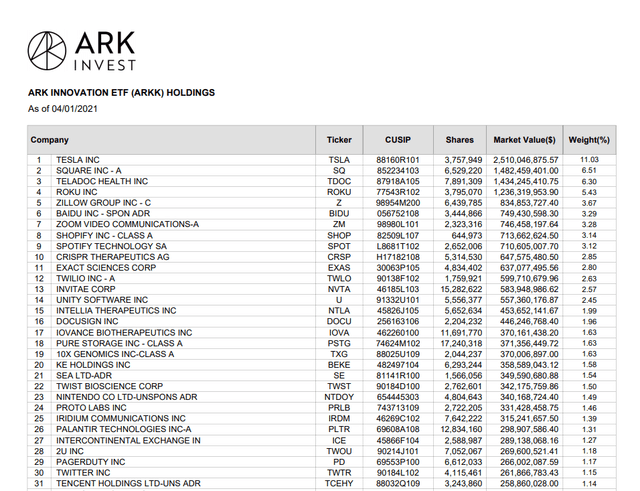Click market value 746,458,197.64

tap(529, 224)
